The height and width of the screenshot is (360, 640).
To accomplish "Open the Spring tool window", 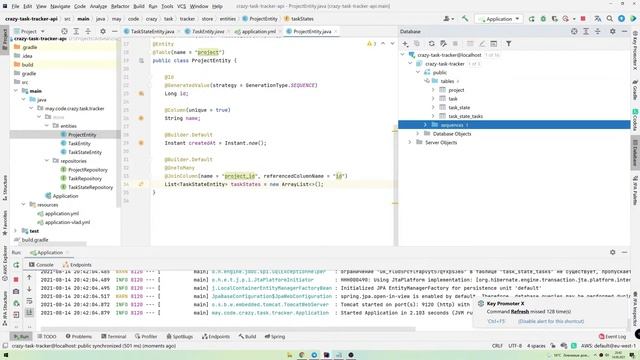I will click(275, 337).
